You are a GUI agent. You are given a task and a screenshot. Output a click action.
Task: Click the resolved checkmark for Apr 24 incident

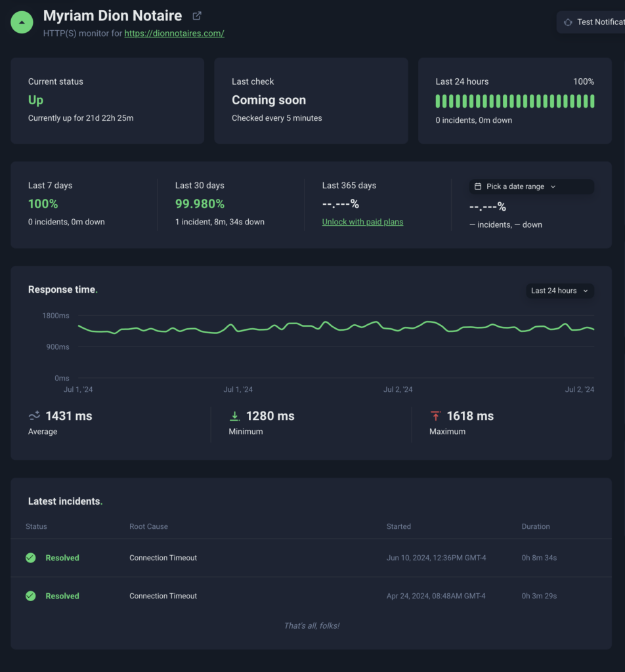tap(30, 596)
